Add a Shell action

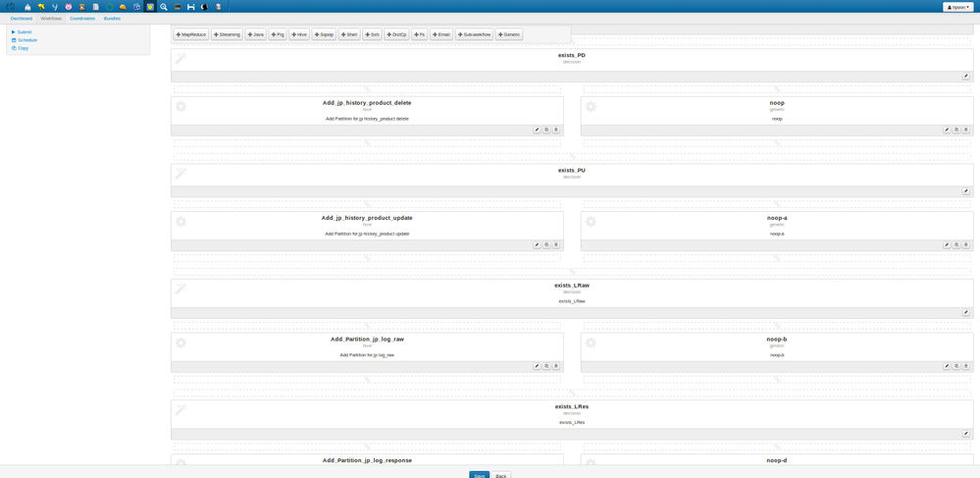[x=349, y=34]
